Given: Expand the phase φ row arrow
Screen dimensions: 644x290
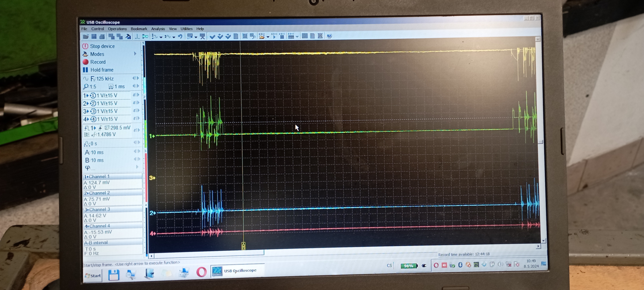Looking at the screenshot, I should pos(137,167).
